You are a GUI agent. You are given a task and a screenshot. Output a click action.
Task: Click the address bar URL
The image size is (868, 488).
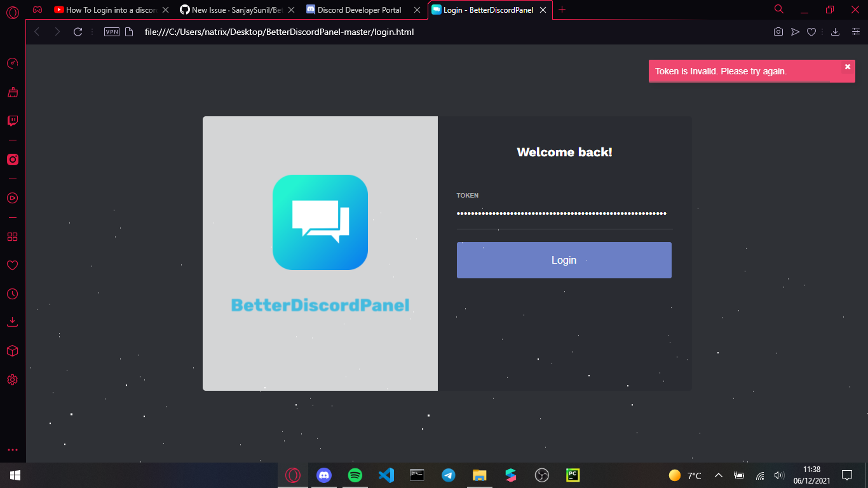[x=279, y=32]
